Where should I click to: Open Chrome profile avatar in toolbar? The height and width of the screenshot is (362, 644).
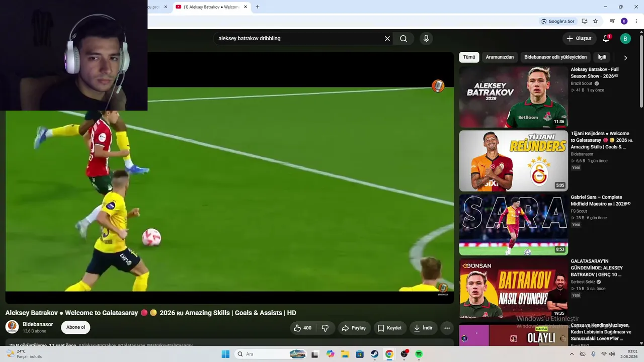coord(624,21)
